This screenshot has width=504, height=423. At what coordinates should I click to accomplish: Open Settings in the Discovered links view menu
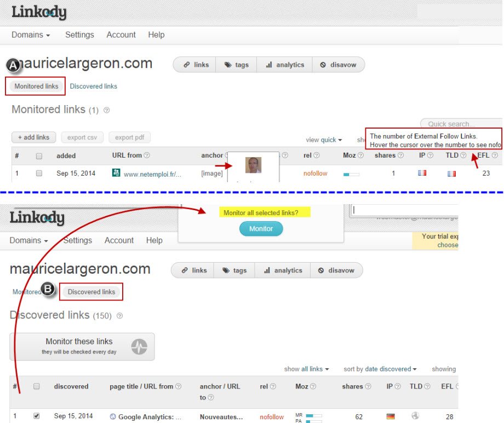coord(78,240)
